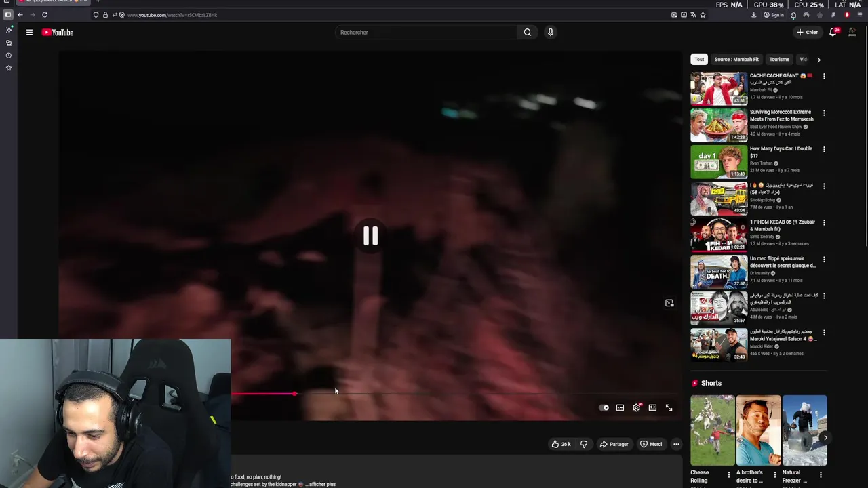Like the video (26 k)
This screenshot has height=488, width=868.
pos(561,444)
